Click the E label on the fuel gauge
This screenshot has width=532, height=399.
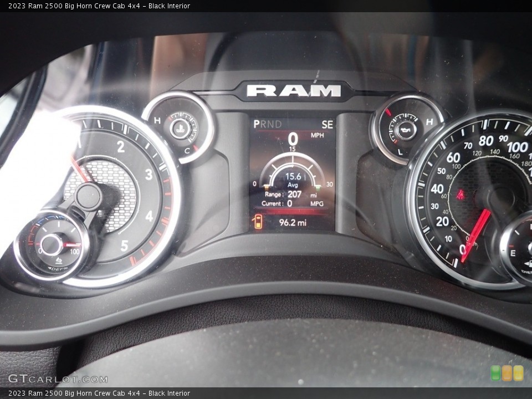(x=513, y=253)
